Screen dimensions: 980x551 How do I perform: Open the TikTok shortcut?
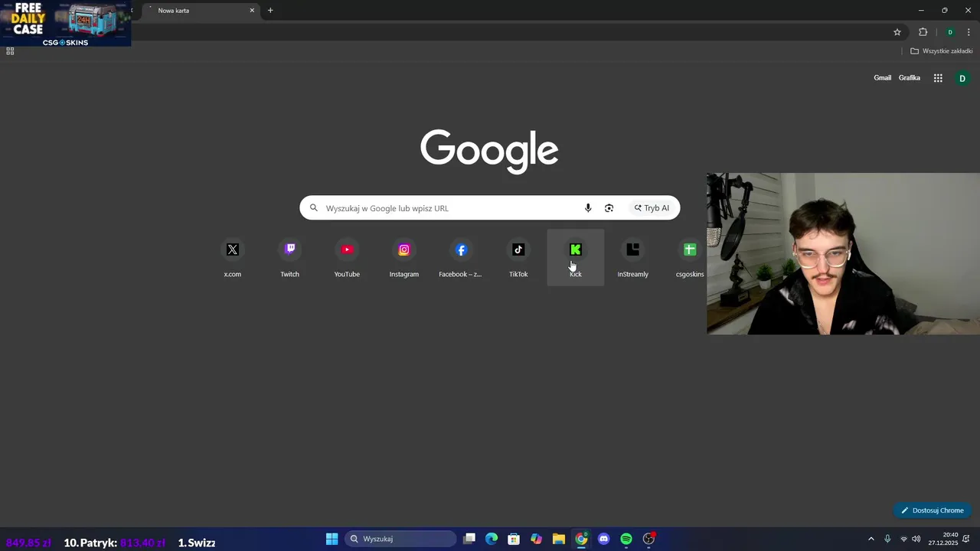pyautogui.click(x=518, y=258)
